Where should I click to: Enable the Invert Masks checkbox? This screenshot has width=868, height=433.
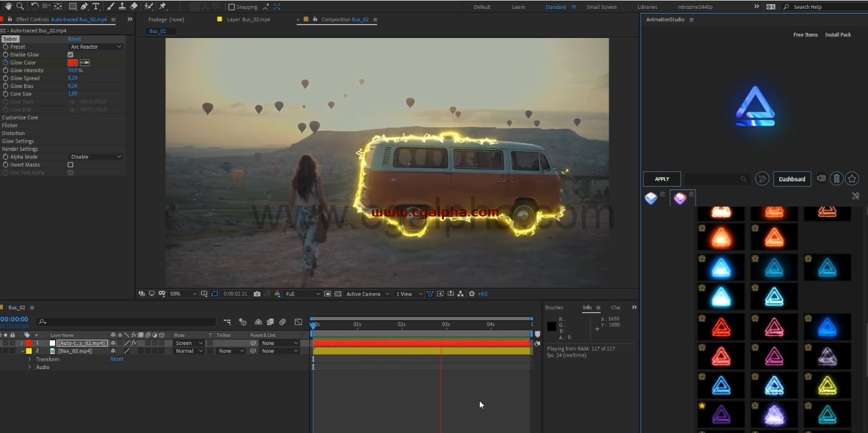tap(70, 165)
